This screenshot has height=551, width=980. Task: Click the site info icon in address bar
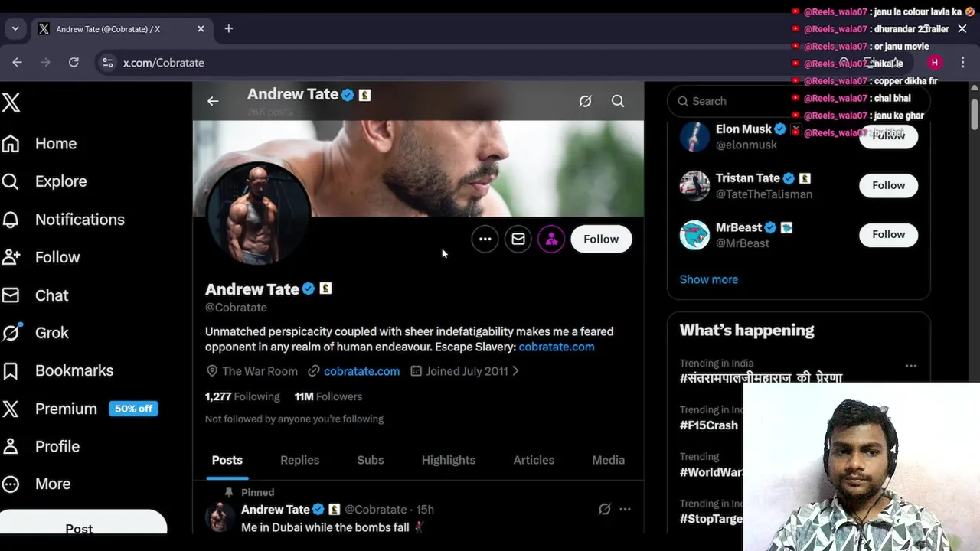click(107, 63)
